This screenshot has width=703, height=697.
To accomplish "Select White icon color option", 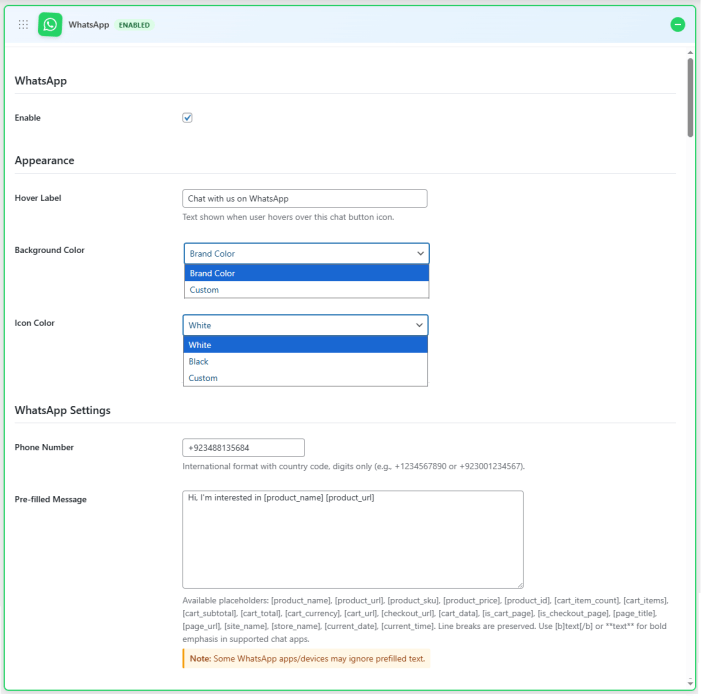I will tap(306, 346).
